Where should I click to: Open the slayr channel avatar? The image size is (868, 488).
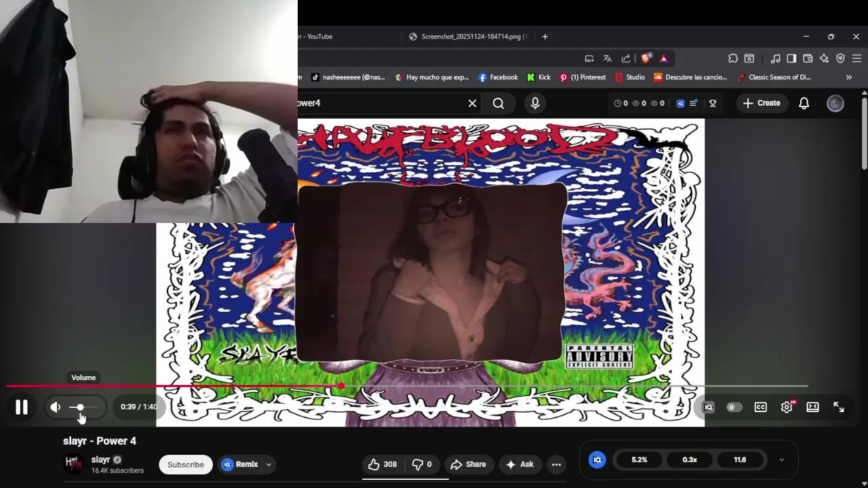coord(73,464)
